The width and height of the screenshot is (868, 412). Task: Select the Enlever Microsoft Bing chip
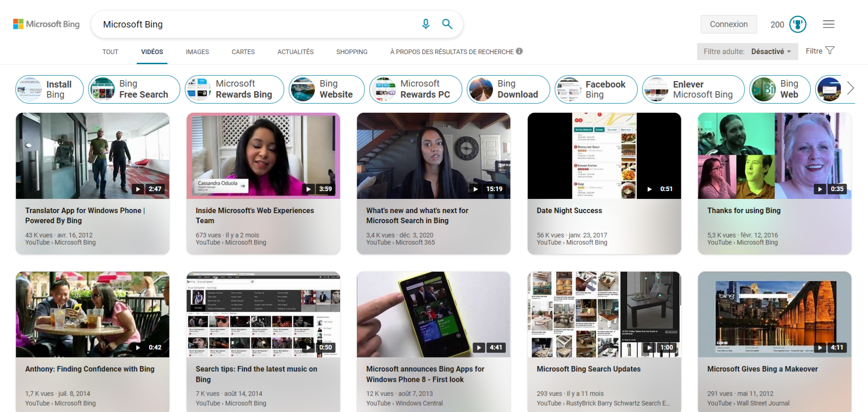coord(693,89)
